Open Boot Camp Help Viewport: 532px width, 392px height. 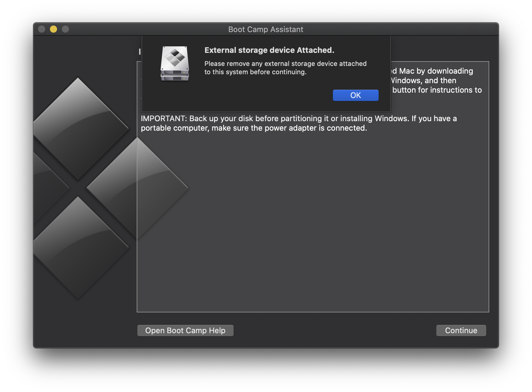[x=185, y=330]
